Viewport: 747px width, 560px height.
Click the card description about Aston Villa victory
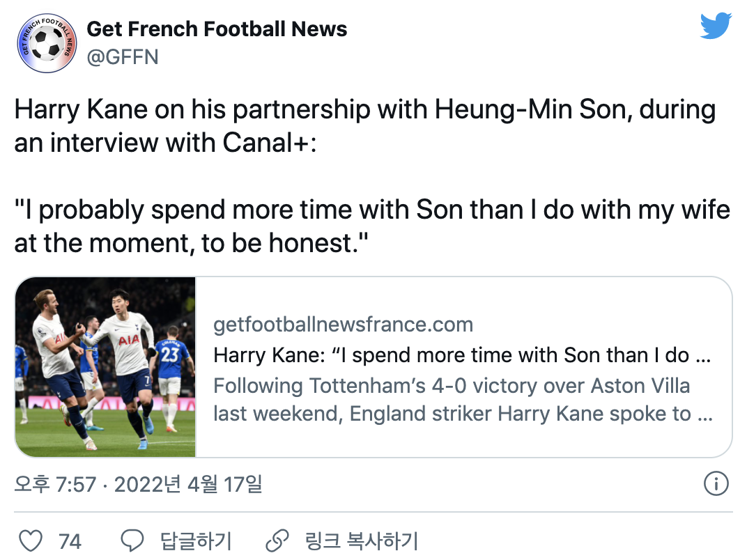[x=461, y=400]
